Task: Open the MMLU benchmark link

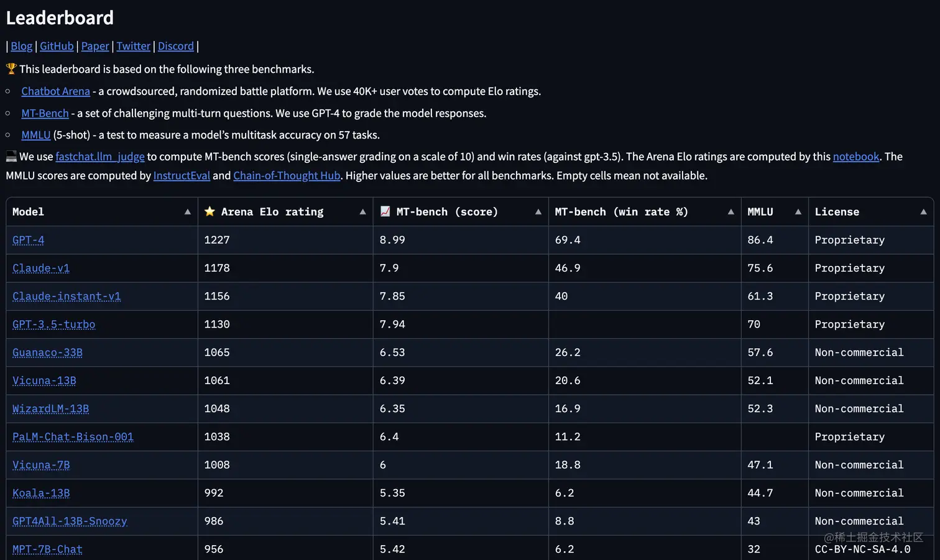Action: coord(36,135)
